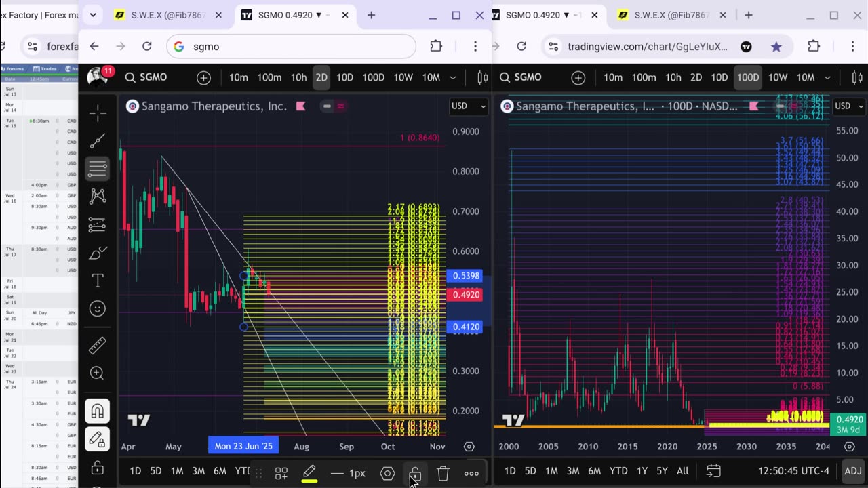The width and height of the screenshot is (868, 488).
Task: Expand the interval list in left chart
Action: [x=453, y=77]
